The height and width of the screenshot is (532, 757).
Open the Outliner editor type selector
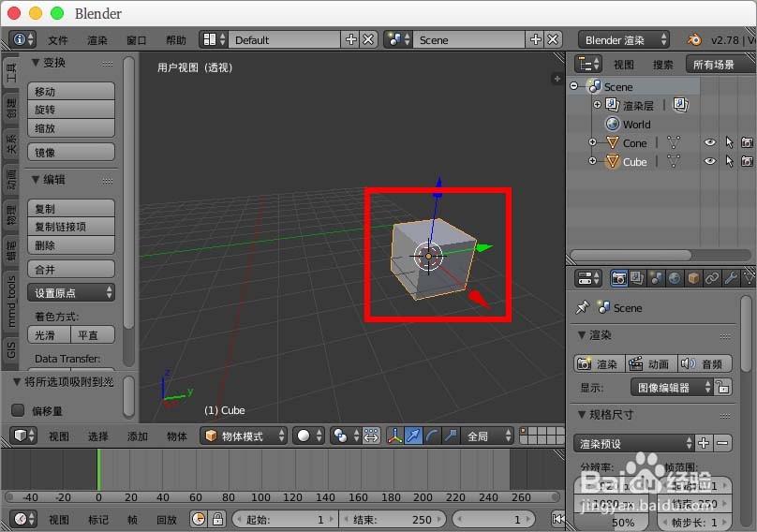pyautogui.click(x=588, y=64)
